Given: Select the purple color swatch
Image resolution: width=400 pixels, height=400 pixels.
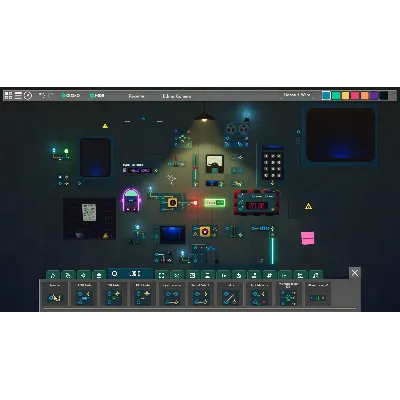Looking at the screenshot, I should click(x=374, y=96).
